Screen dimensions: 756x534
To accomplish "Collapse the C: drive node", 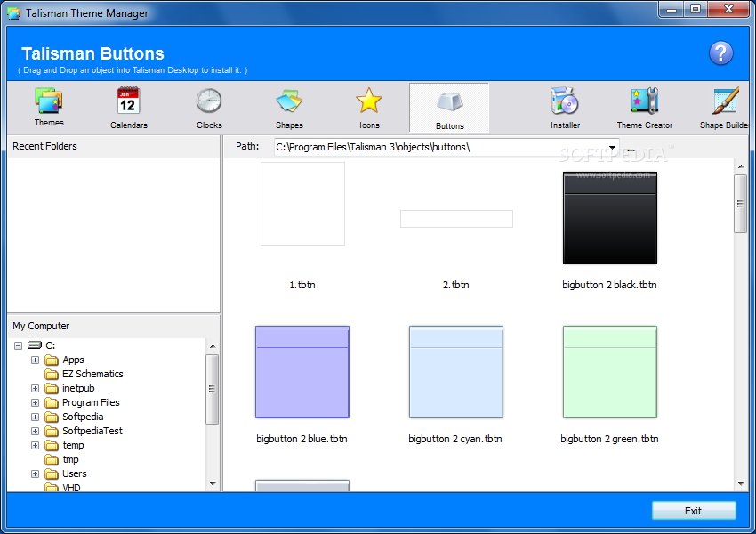I will (x=19, y=345).
